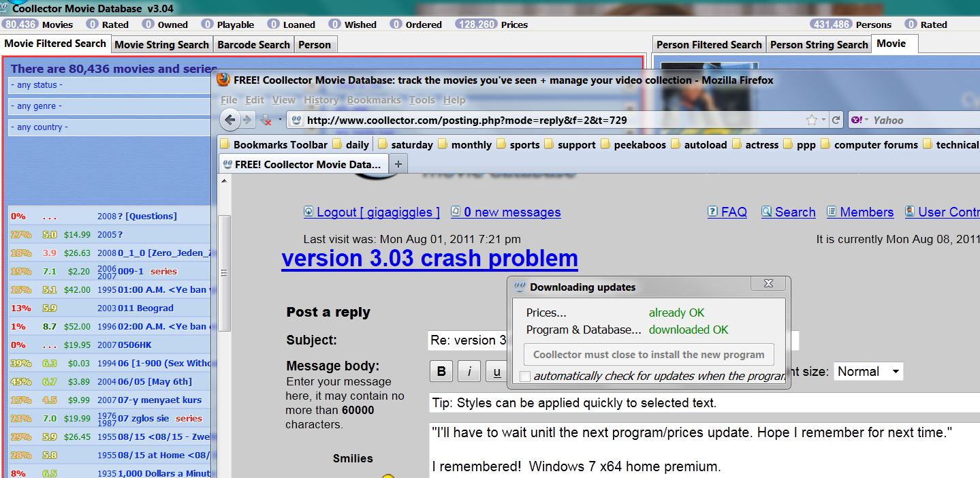The width and height of the screenshot is (980, 478).
Task: Open the 0 new messages link
Action: point(512,212)
